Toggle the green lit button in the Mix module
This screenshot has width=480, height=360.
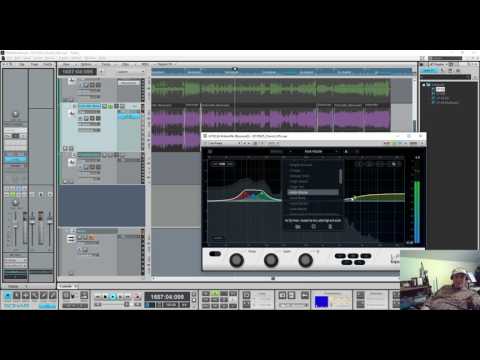[215, 293]
